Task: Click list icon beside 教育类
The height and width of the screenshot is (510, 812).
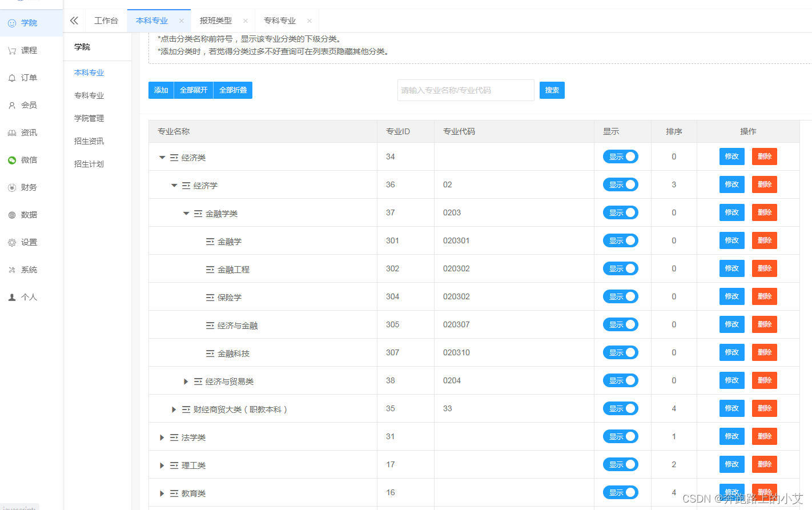Action: coord(174,493)
